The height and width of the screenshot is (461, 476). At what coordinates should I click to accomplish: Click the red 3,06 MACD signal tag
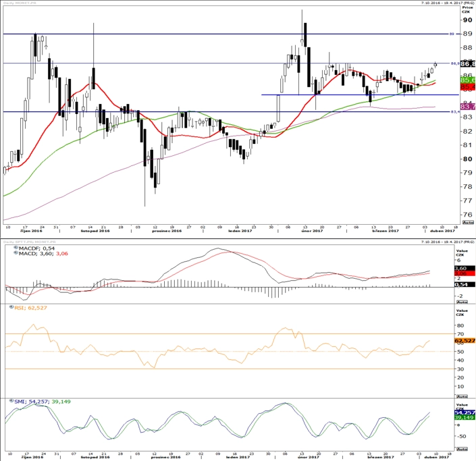[x=465, y=273]
